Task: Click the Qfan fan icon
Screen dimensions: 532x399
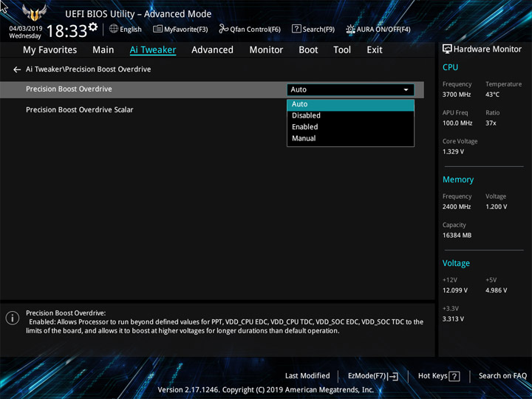Action: (223, 29)
